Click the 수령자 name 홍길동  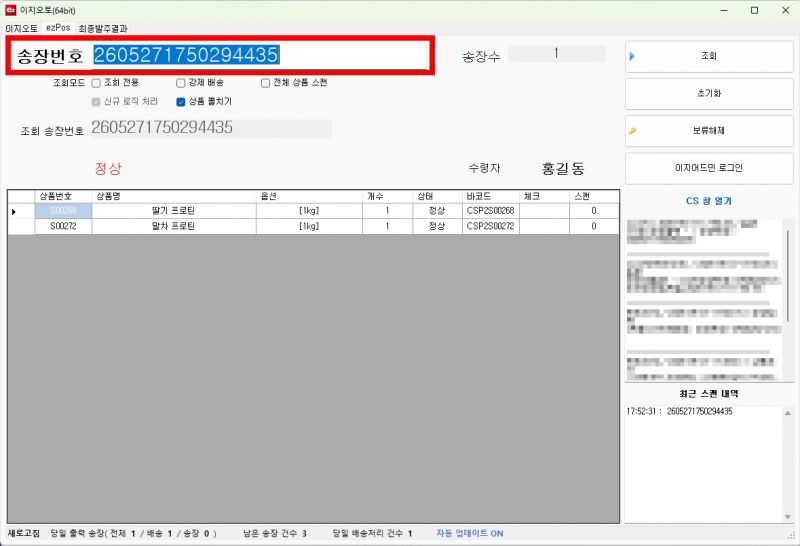pyautogui.click(x=563, y=168)
